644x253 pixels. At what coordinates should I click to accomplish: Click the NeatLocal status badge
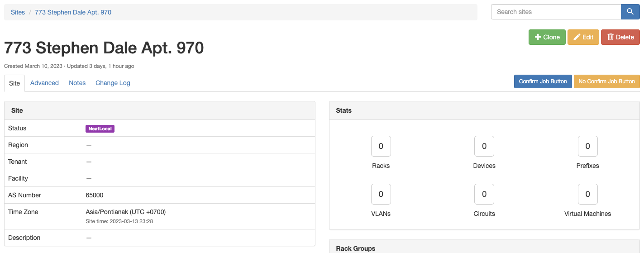pos(100,129)
